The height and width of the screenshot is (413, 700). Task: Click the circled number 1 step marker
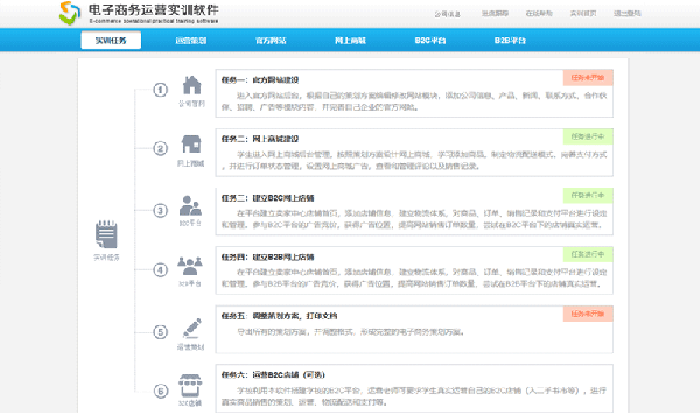coord(160,90)
